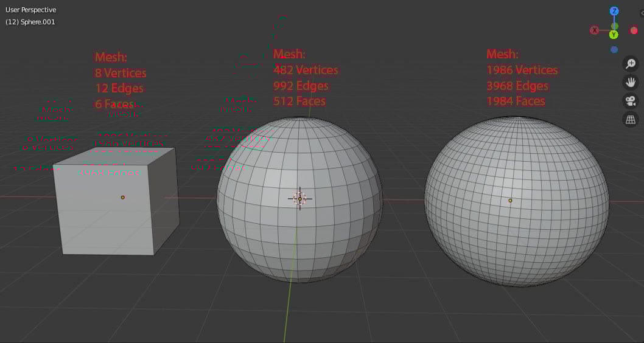This screenshot has height=343, width=644.
Task: Expand the sidebar with the corner arrow
Action: pos(641,13)
